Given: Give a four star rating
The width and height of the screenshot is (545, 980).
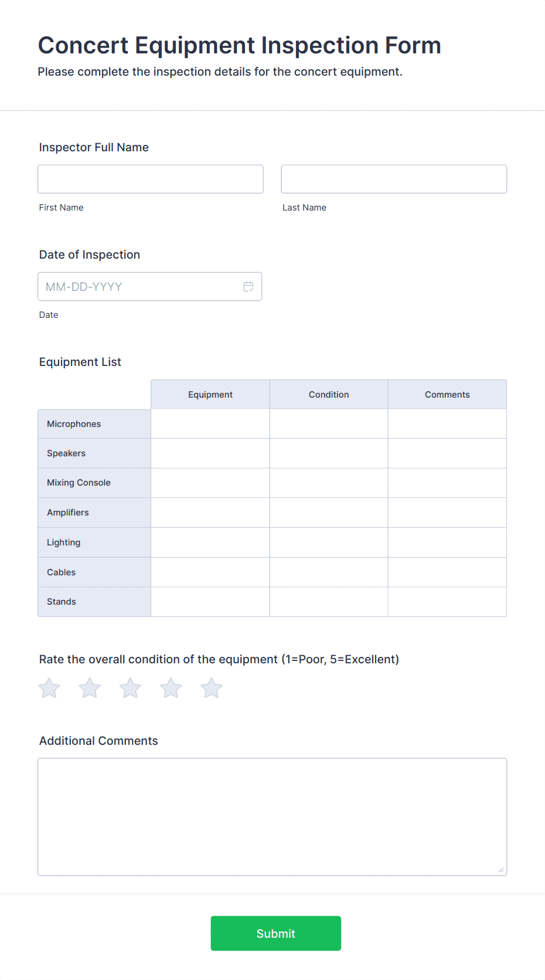Looking at the screenshot, I should [x=171, y=688].
